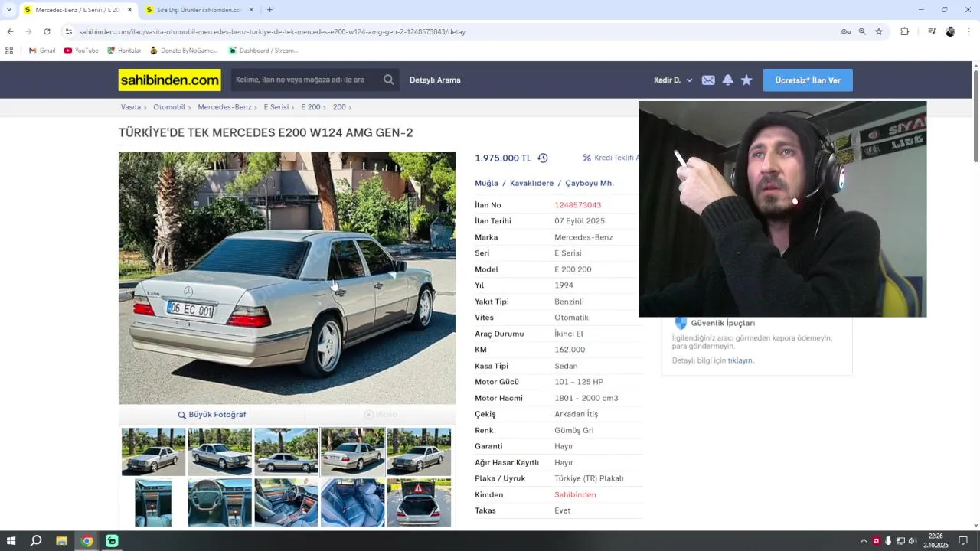Open Chrome extensions puzzle icon
Image resolution: width=980 pixels, height=551 pixels.
[905, 31]
